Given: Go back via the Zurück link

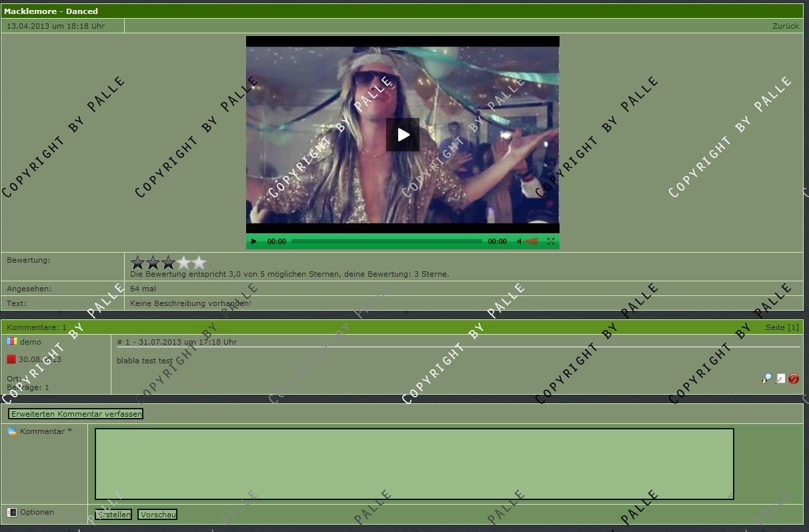Looking at the screenshot, I should [786, 26].
